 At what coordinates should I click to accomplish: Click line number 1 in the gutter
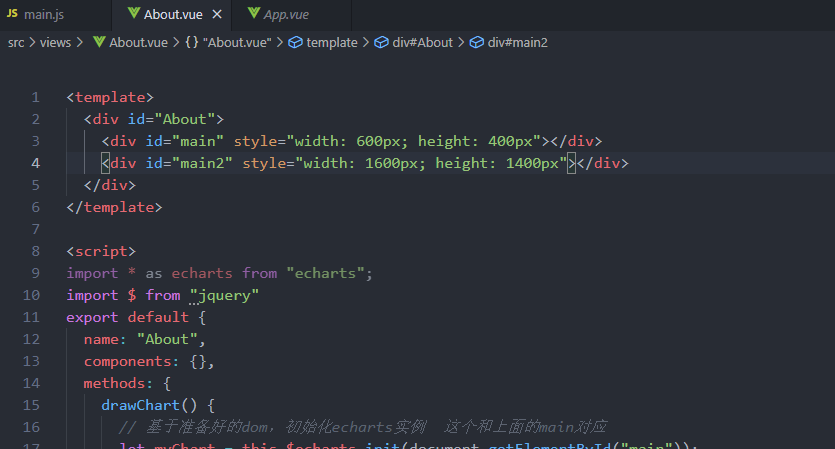(x=36, y=97)
